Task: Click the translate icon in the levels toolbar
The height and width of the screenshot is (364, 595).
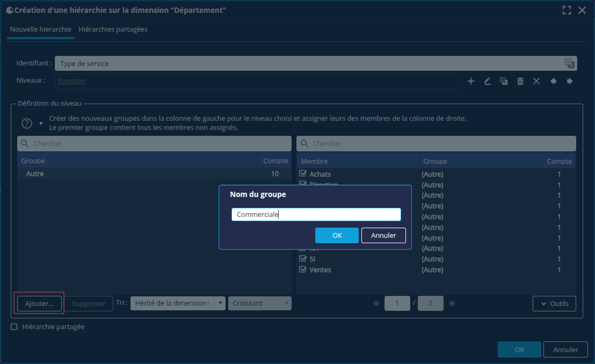Action: coord(504,81)
